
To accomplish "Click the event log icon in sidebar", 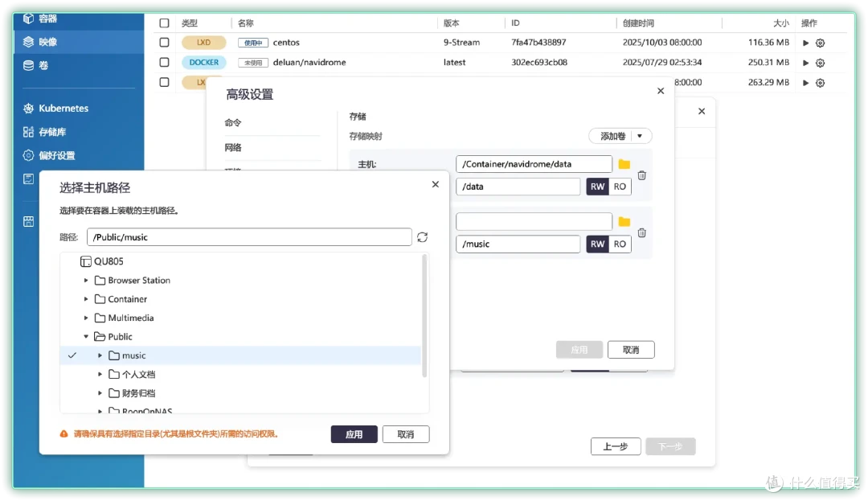I will [28, 179].
